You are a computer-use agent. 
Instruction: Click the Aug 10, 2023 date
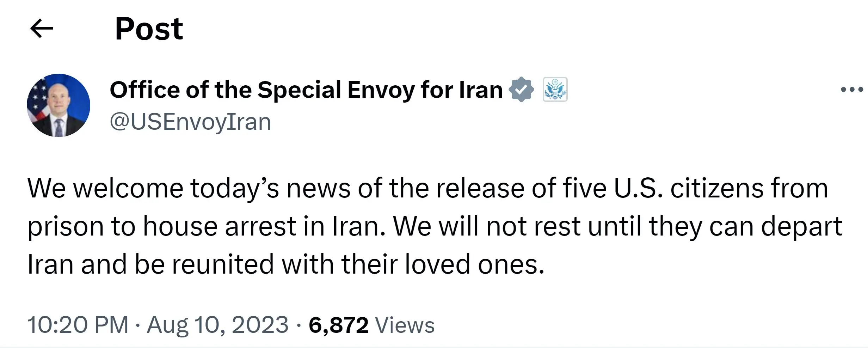[217, 324]
